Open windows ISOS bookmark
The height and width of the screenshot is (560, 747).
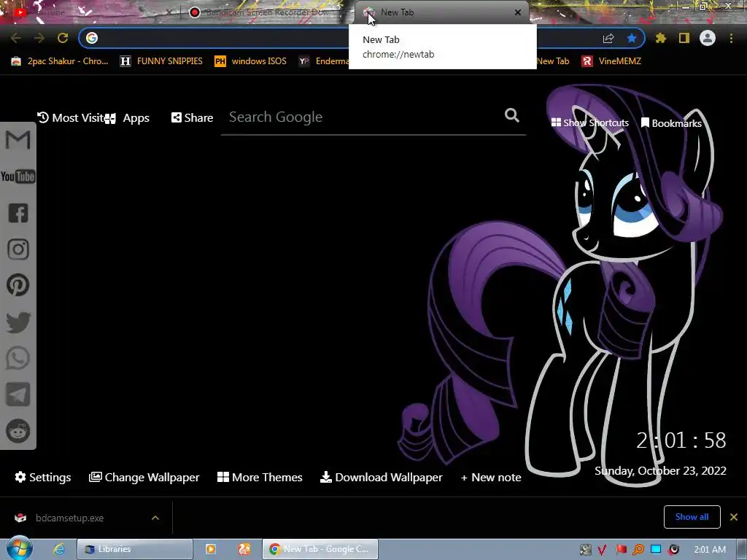click(x=251, y=61)
